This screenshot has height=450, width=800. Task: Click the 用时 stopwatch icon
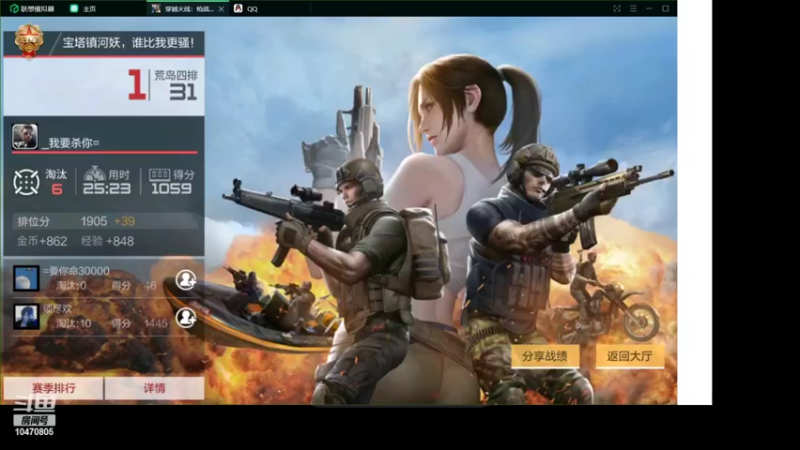[94, 174]
